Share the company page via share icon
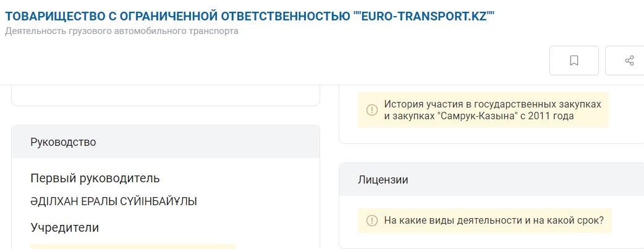 tap(629, 61)
